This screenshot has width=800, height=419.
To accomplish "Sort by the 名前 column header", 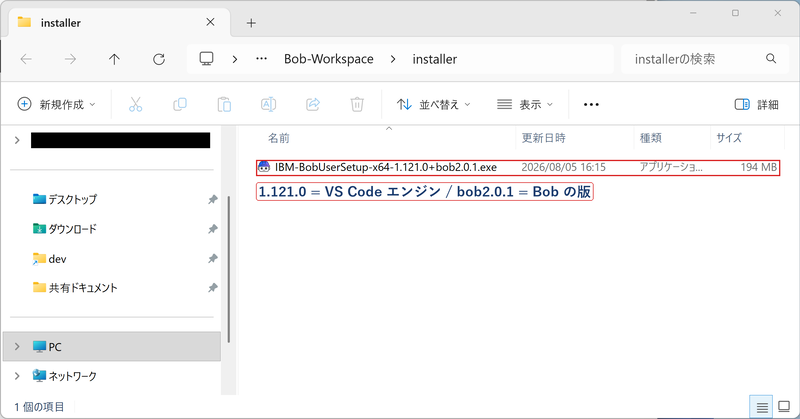I will pyautogui.click(x=279, y=138).
